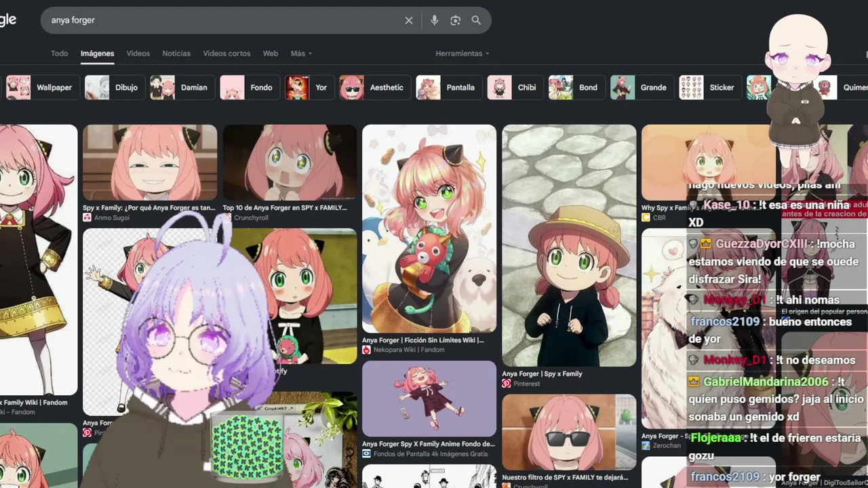
Task: Pick the Yor suggestion chip
Action: pos(310,87)
